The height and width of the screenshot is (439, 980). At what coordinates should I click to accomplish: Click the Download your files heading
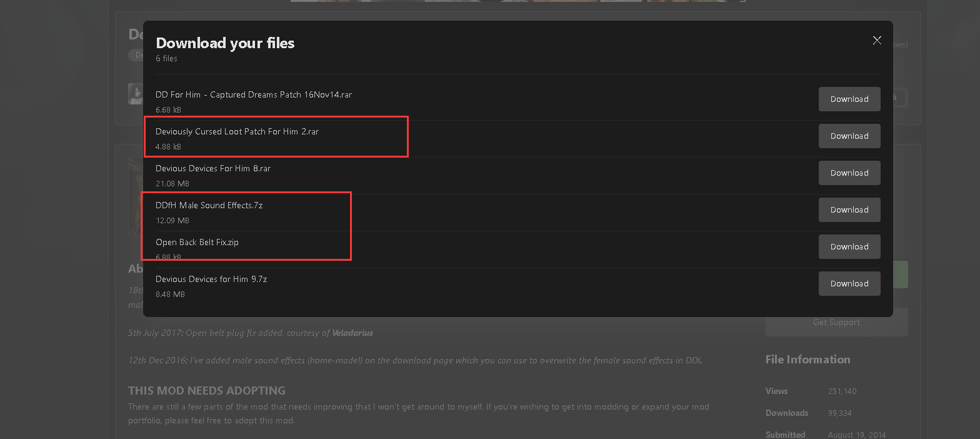(225, 43)
